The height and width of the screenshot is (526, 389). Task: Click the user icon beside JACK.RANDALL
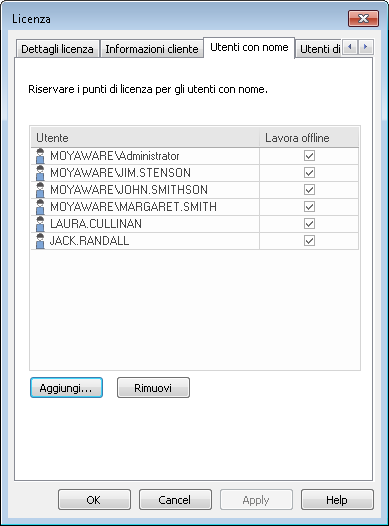pyautogui.click(x=40, y=241)
